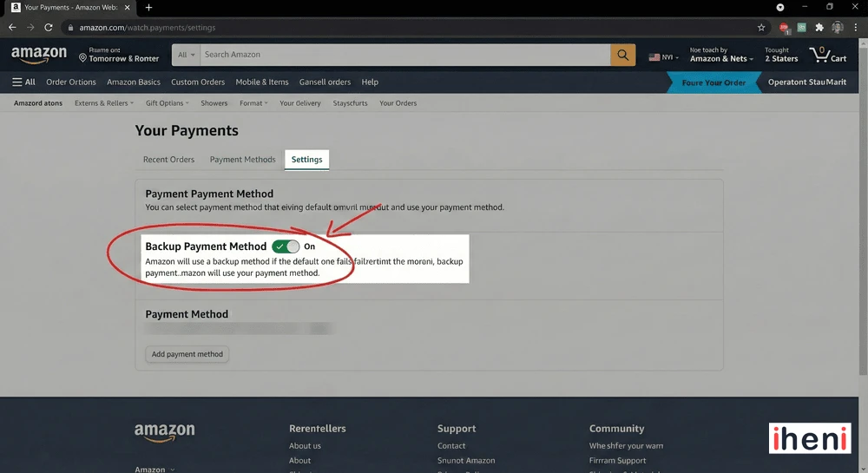
Task: Reload the page with refresh icon
Action: [x=49, y=28]
